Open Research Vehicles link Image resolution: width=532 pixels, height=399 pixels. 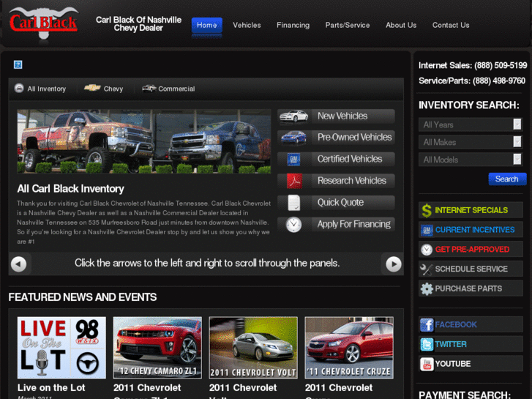point(336,181)
